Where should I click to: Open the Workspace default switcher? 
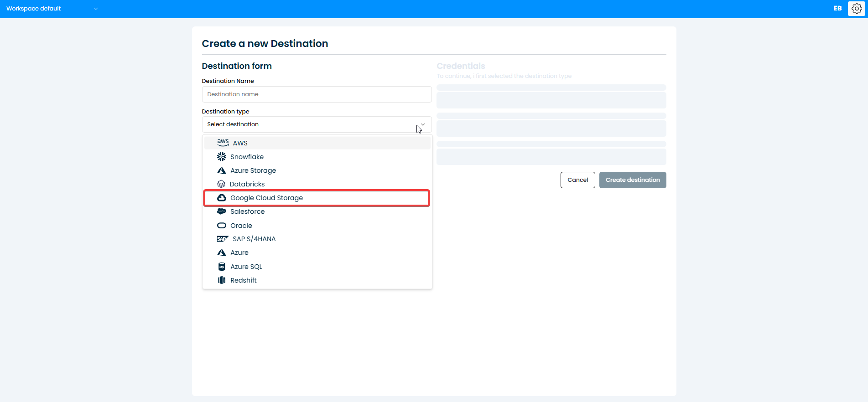pos(52,9)
